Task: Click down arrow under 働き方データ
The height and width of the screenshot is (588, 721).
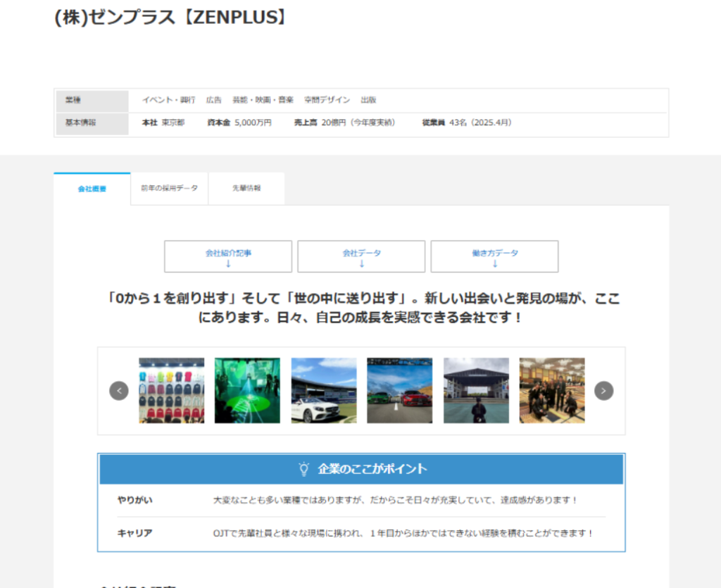Action: click(495, 264)
